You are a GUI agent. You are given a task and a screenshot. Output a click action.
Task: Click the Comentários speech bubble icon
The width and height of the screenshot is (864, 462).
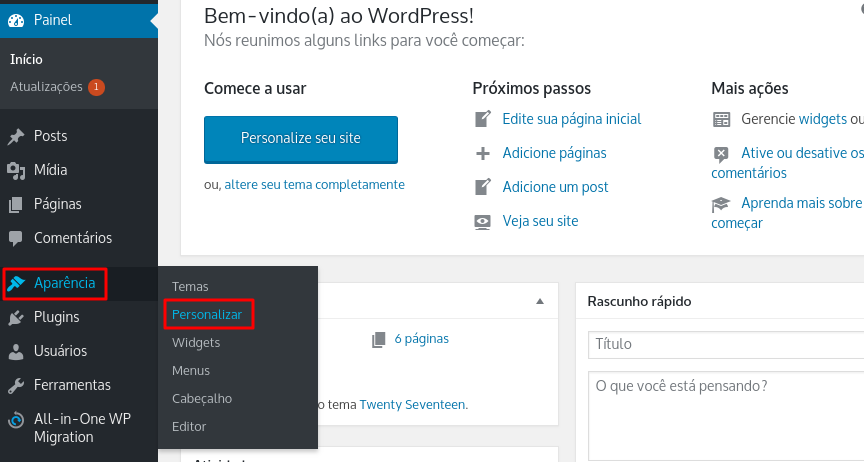tap(16, 239)
